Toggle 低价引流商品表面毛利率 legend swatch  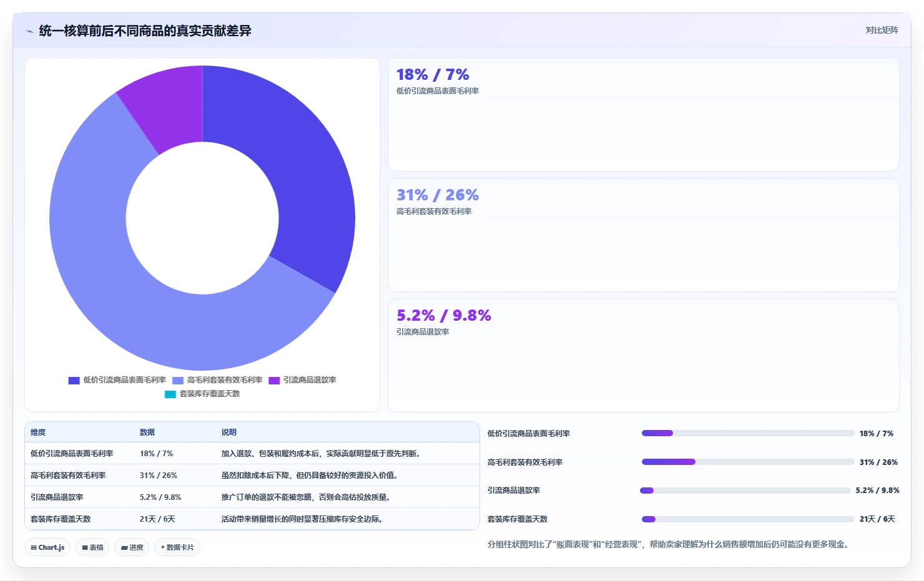(x=74, y=381)
